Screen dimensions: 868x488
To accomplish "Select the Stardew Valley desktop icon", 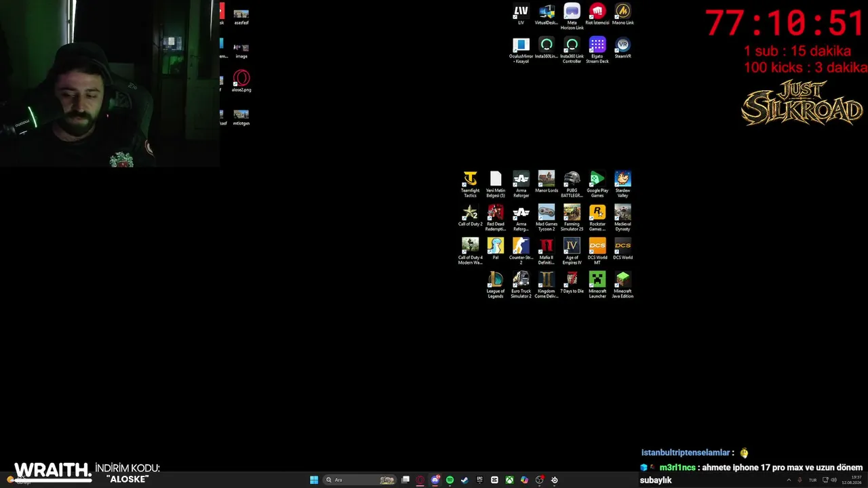I will point(623,184).
